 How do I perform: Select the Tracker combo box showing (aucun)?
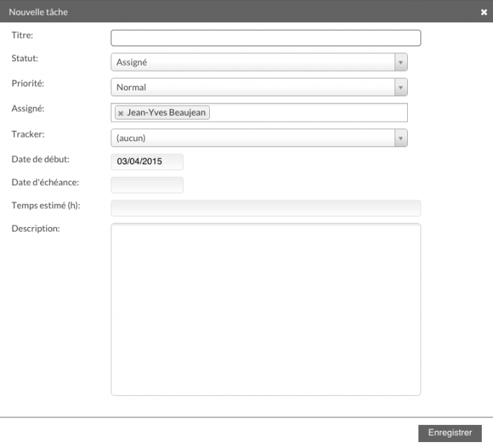click(x=259, y=138)
